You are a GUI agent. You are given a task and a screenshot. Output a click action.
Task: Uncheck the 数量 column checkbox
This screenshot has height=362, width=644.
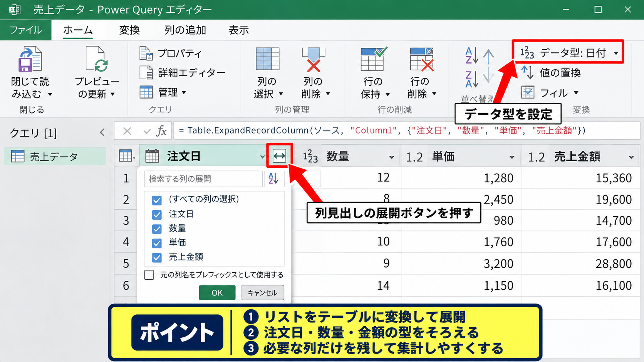pyautogui.click(x=157, y=229)
